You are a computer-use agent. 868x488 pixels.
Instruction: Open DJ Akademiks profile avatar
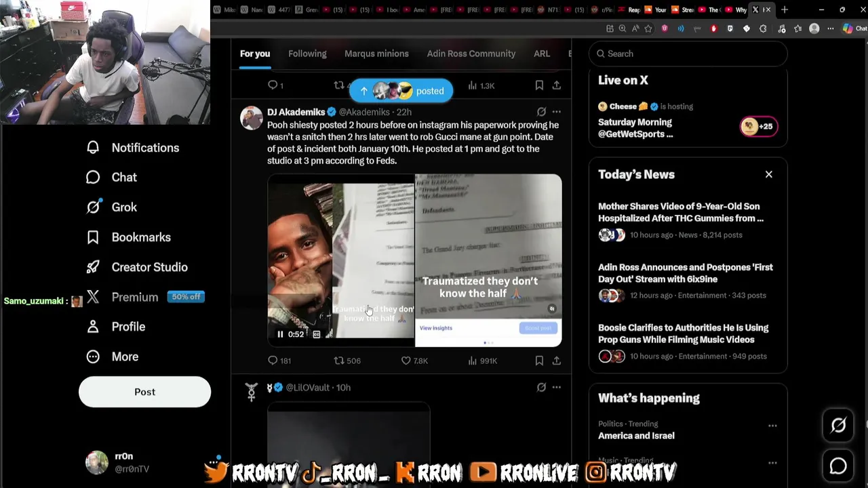[252, 118]
